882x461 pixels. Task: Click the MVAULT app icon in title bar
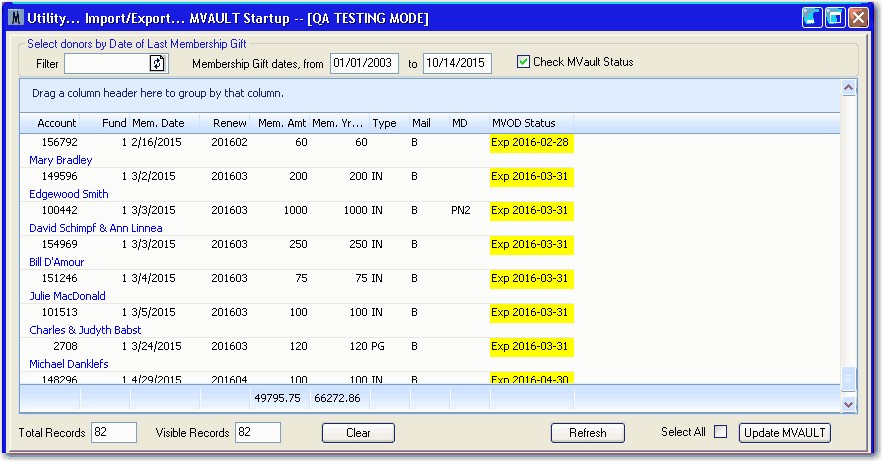(17, 18)
